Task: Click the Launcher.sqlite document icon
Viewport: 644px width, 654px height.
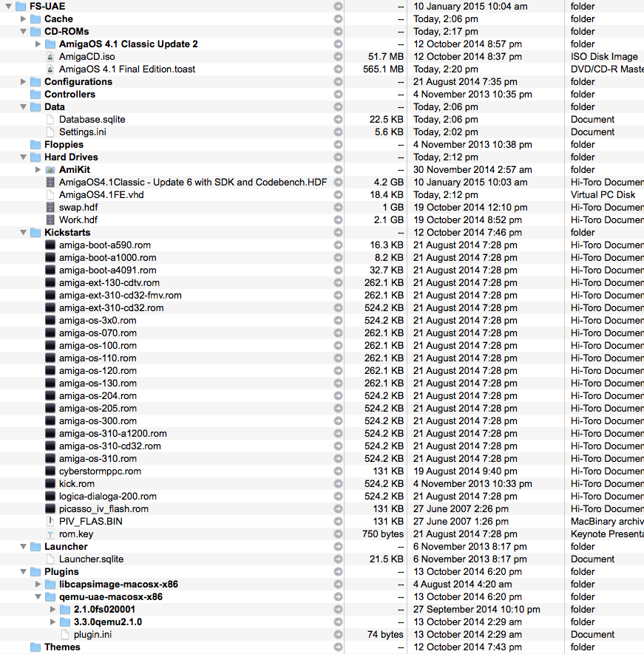Action: [x=50, y=559]
